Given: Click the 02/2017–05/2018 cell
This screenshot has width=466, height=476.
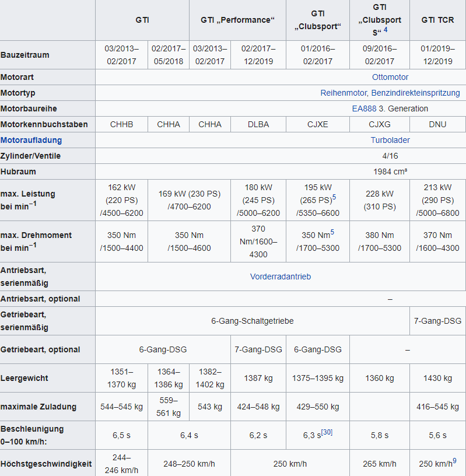Looking at the screenshot, I should pos(169,55).
